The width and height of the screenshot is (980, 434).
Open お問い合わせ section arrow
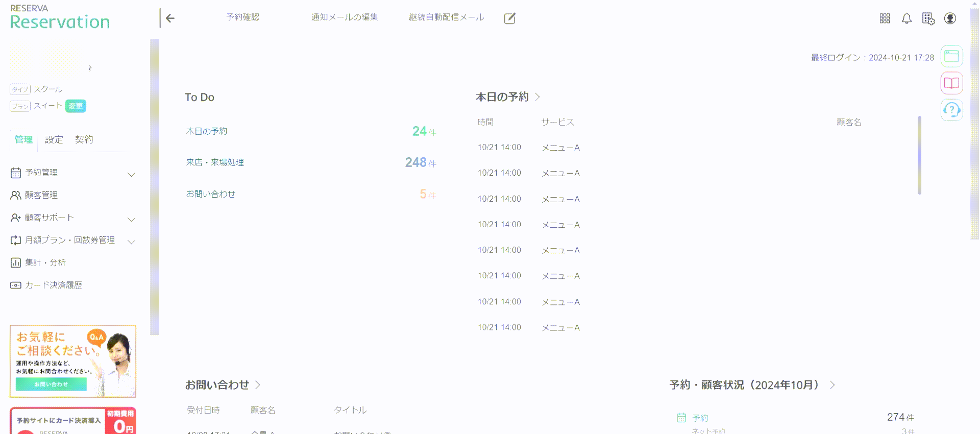tap(258, 385)
